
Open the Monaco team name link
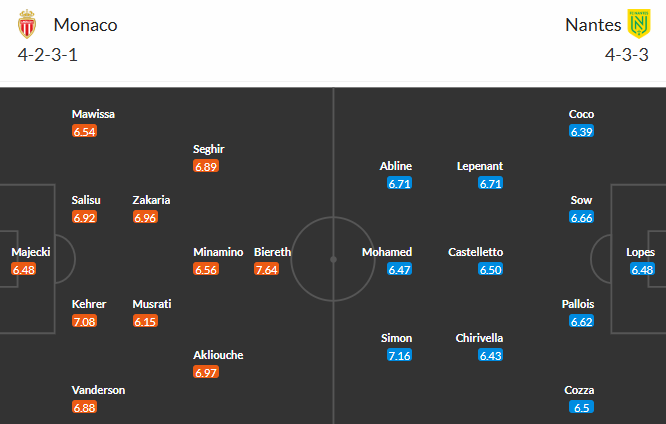86,25
